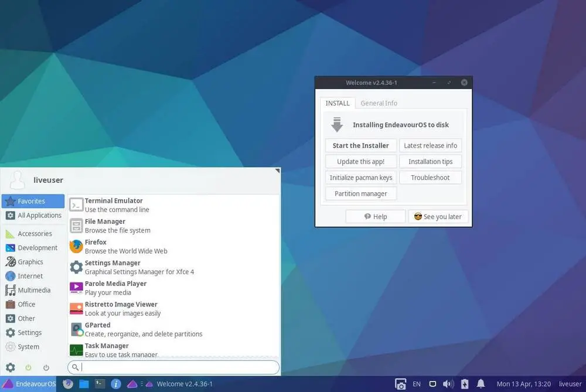Open Task Manager from the menu

[x=174, y=350]
